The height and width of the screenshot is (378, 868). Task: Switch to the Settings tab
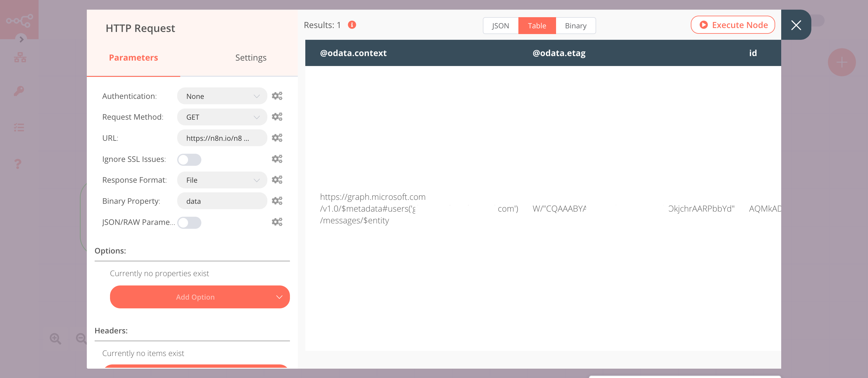250,57
